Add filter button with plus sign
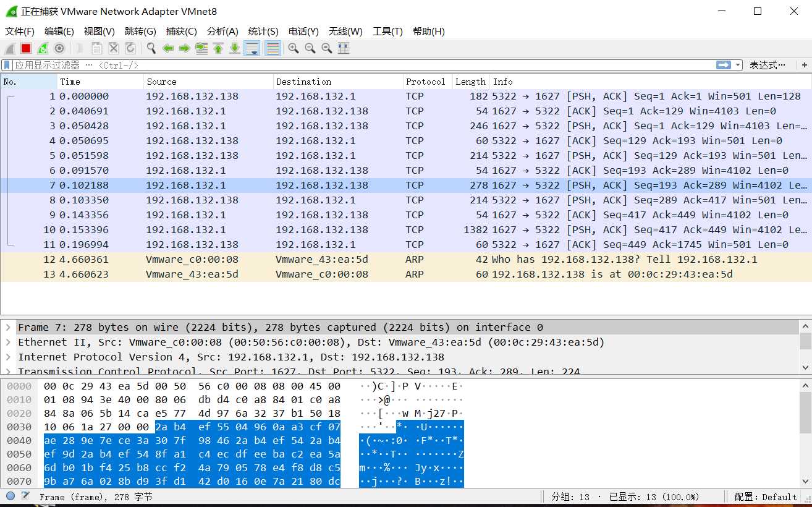This screenshot has width=812, height=507. [x=805, y=65]
